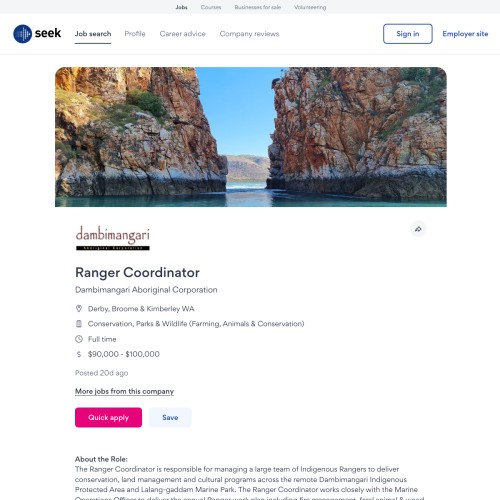Click the clock work-type icon

coord(79,339)
